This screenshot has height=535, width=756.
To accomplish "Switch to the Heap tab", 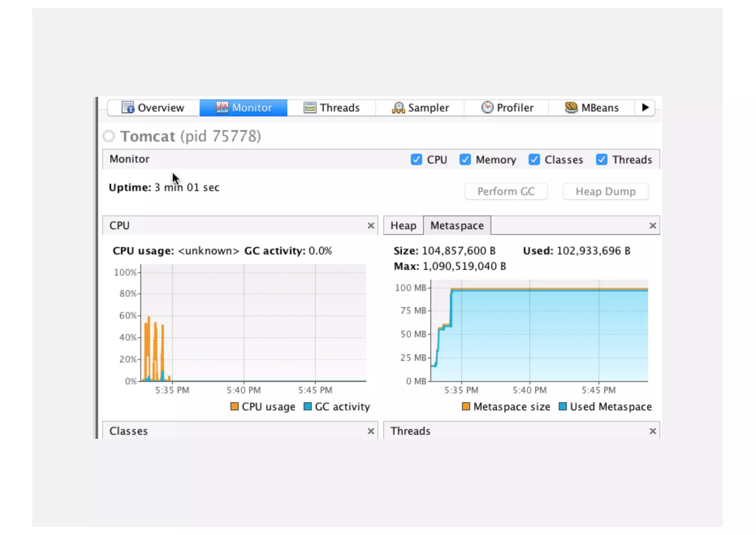I will [403, 226].
